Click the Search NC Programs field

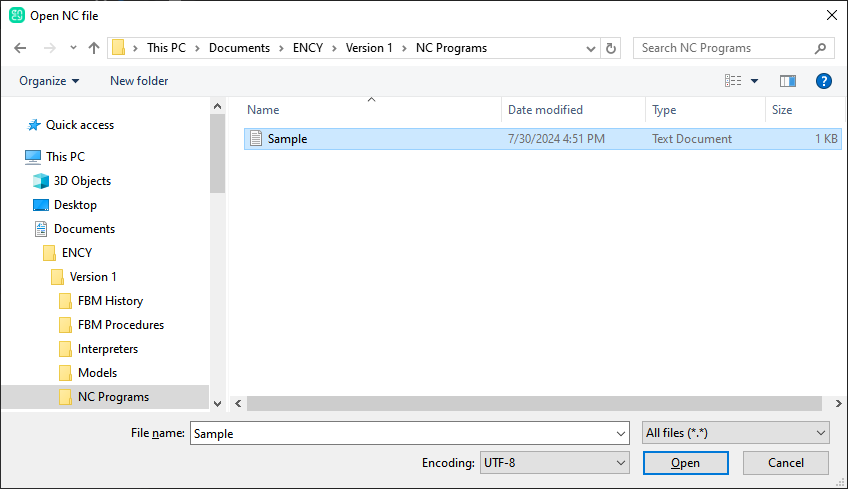click(725, 48)
